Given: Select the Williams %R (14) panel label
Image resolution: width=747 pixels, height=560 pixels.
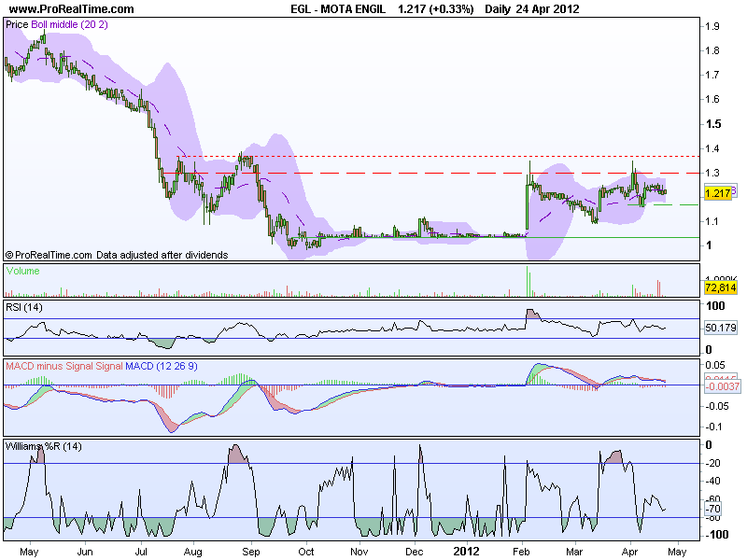Looking at the screenshot, I should [43, 447].
